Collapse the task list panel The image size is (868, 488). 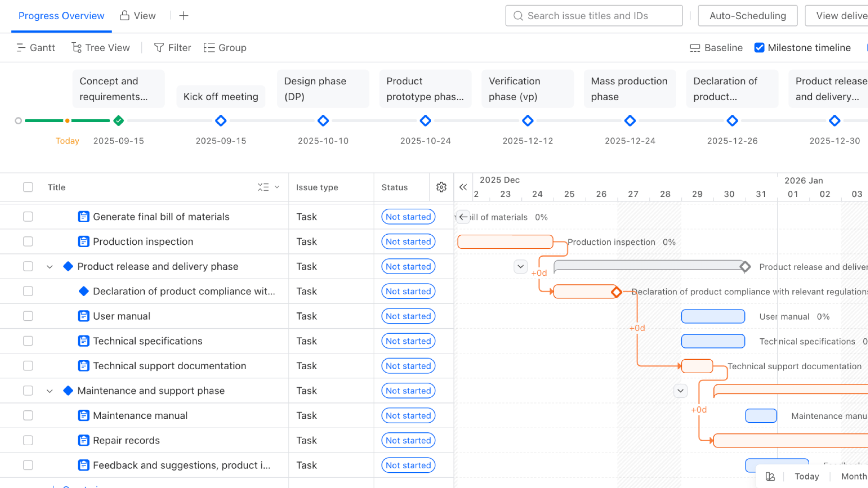click(x=463, y=187)
